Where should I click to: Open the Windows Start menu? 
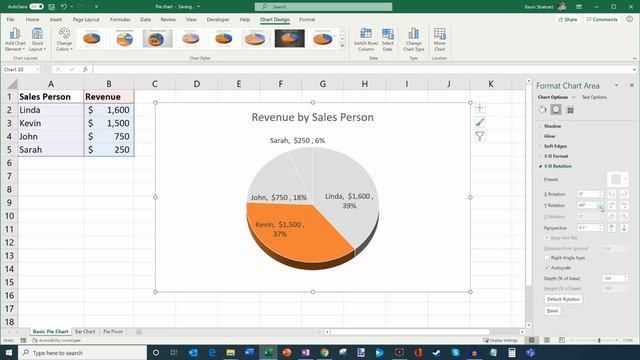pos(9,353)
